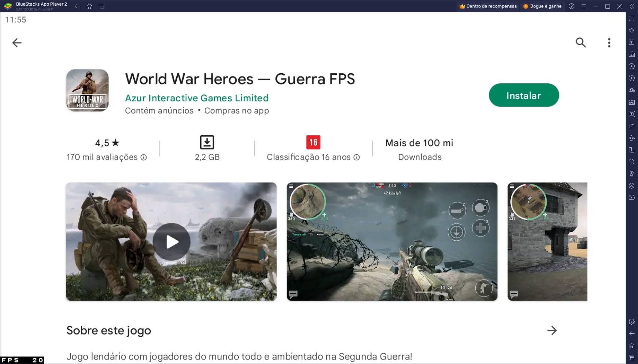The height and width of the screenshot is (364, 638).
Task: Toggle fullscreen mode in sidebar
Action: coord(632,18)
